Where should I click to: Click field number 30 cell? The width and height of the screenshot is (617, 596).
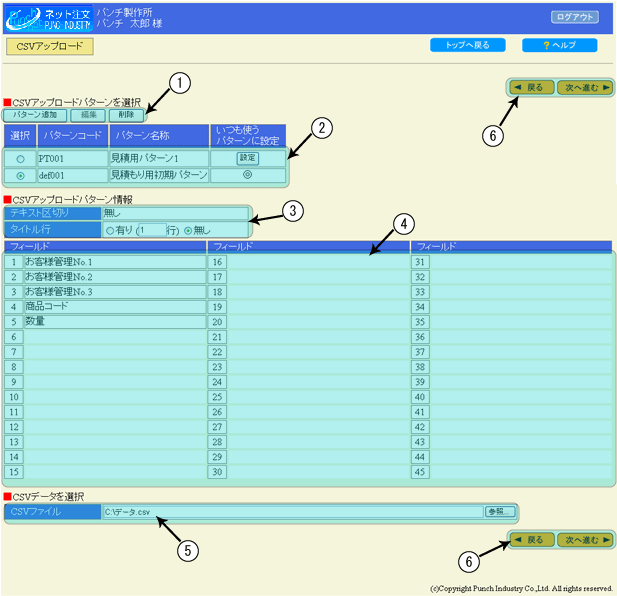pyautogui.click(x=217, y=472)
